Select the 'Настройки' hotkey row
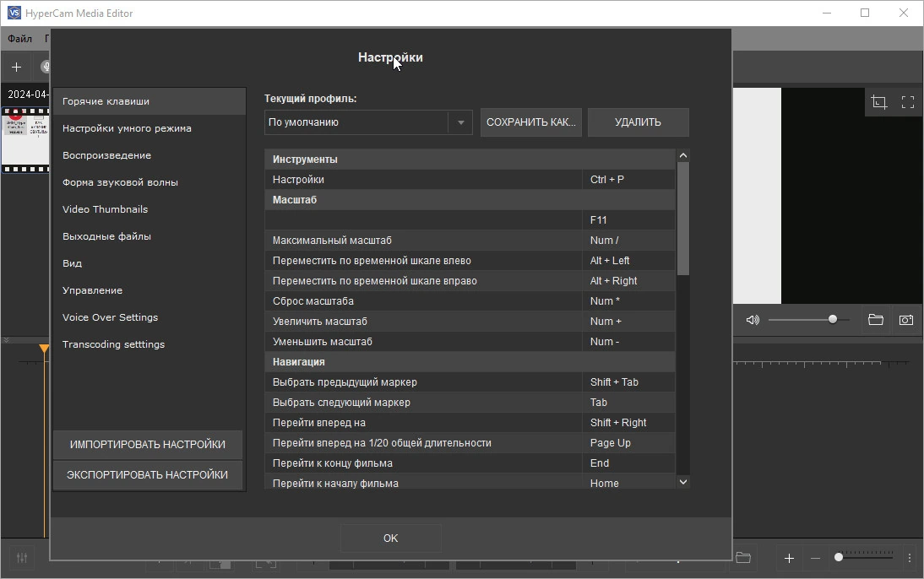924x579 pixels. [470, 180]
